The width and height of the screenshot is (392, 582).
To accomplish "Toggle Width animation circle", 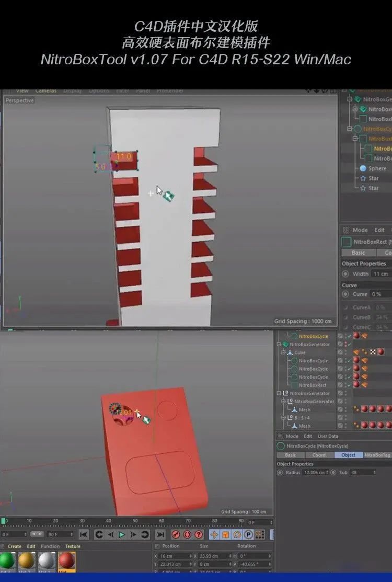I will 345,274.
